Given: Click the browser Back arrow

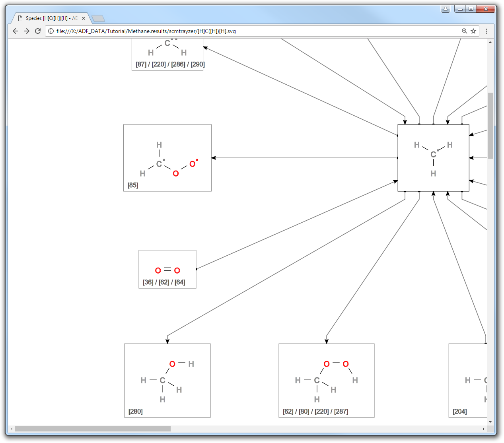Looking at the screenshot, I should 16,31.
